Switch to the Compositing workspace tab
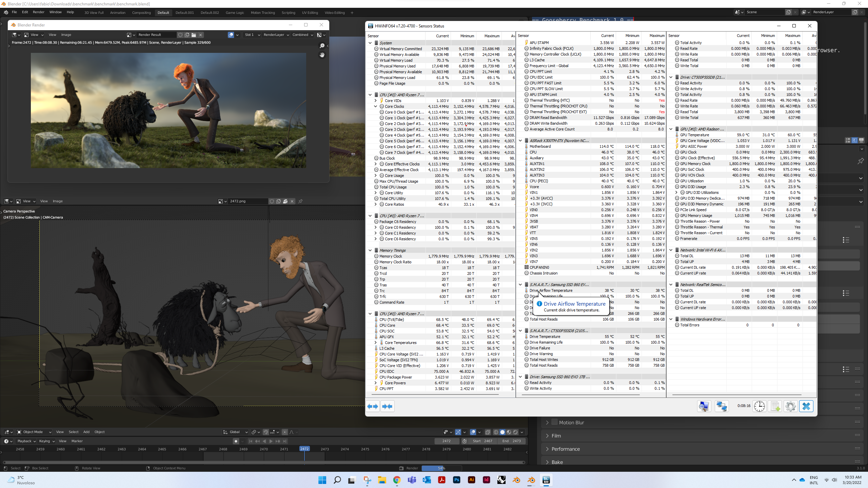868x488 pixels. pos(141,13)
